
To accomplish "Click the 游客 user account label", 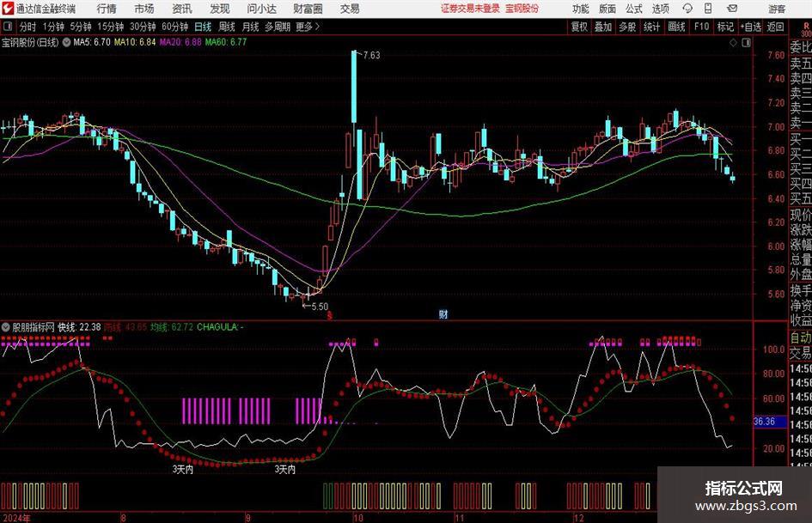I will click(x=776, y=9).
